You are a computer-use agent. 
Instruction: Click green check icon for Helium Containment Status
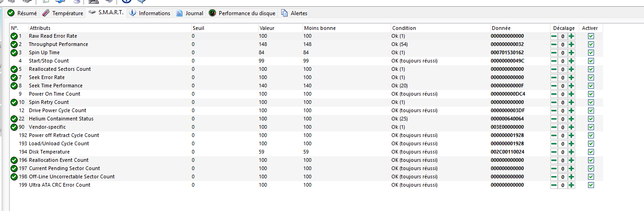point(14,119)
